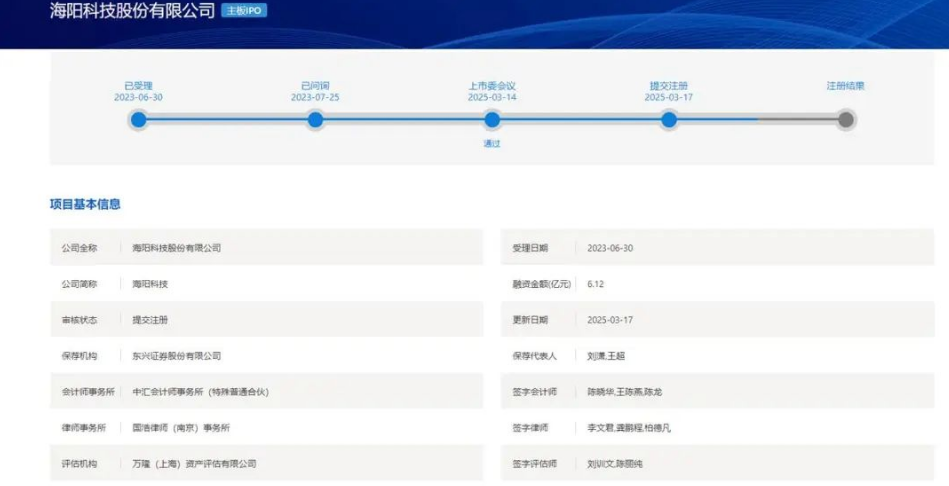The image size is (949, 486).
Task: Click the 律师事务所 field label
Action: [84, 428]
